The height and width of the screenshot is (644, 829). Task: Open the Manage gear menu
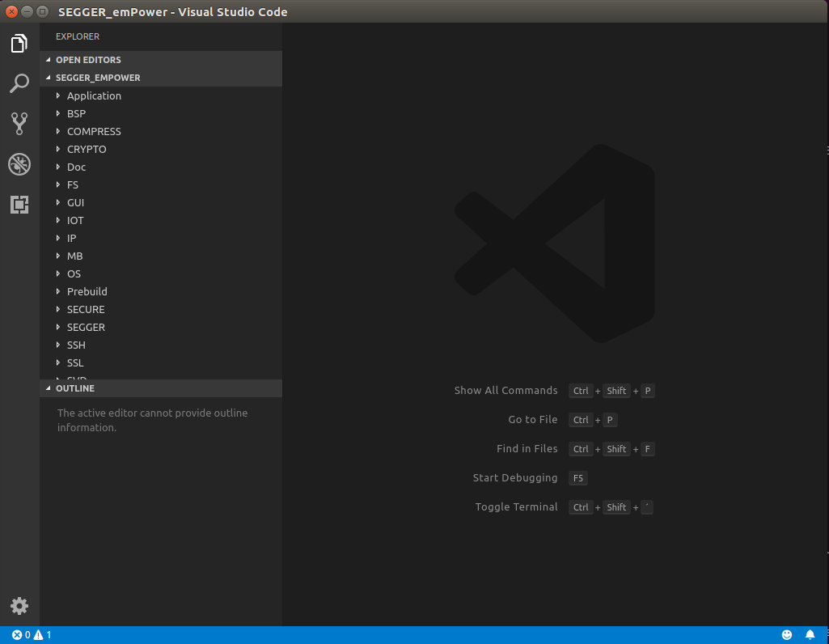click(19, 605)
